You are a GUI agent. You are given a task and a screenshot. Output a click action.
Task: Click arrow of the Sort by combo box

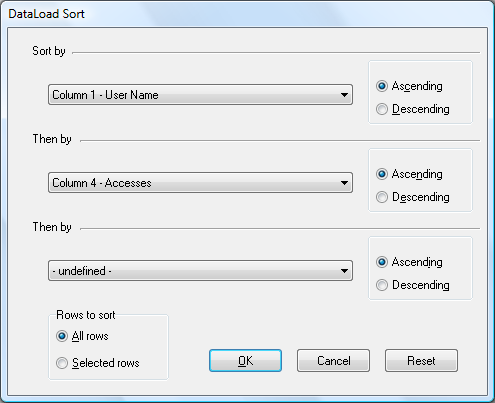pyautogui.click(x=345, y=95)
